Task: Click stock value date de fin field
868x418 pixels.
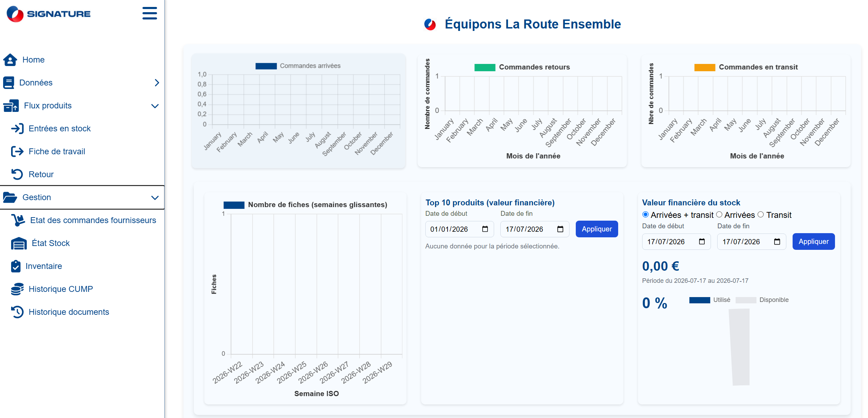Action: 751,241
